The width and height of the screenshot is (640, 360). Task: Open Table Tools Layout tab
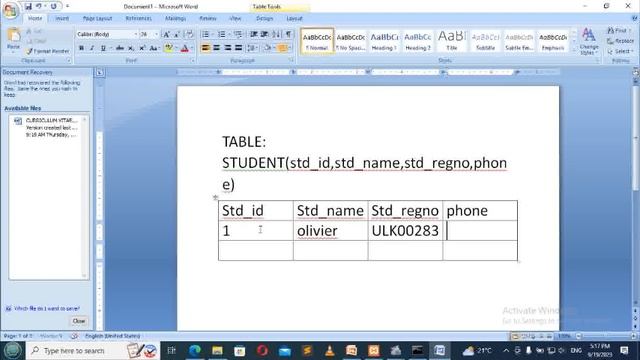pos(294,18)
